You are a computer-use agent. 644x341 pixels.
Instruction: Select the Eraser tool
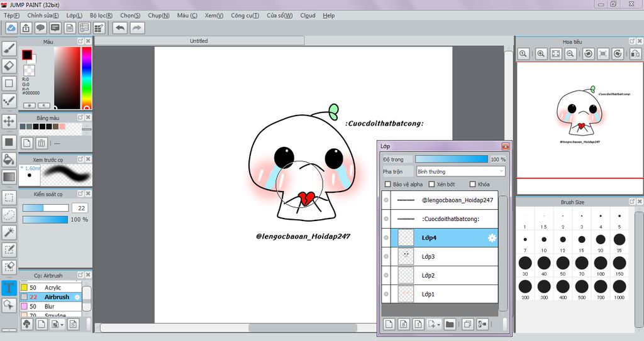[9, 65]
